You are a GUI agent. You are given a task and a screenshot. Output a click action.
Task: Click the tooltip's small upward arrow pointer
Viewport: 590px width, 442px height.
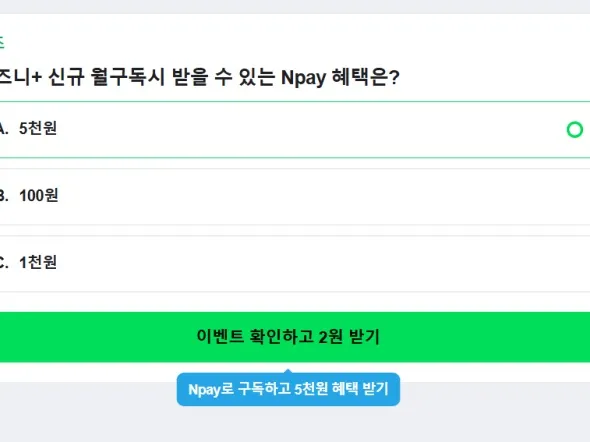288,371
